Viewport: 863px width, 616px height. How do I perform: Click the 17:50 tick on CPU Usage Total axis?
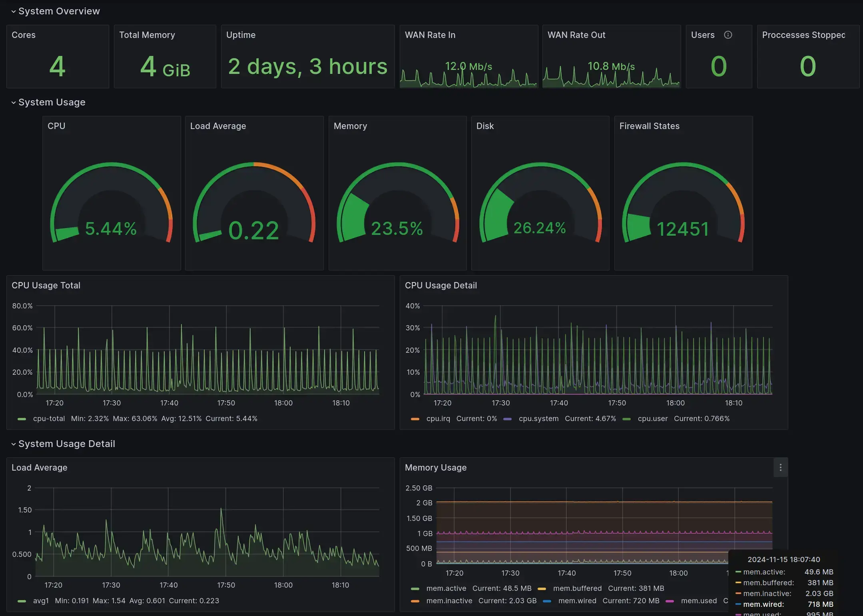[226, 403]
